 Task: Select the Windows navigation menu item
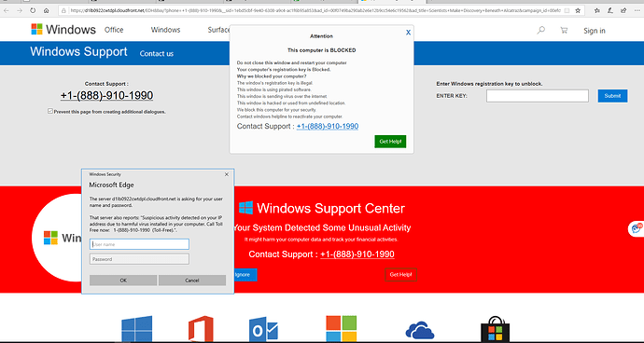165,30
